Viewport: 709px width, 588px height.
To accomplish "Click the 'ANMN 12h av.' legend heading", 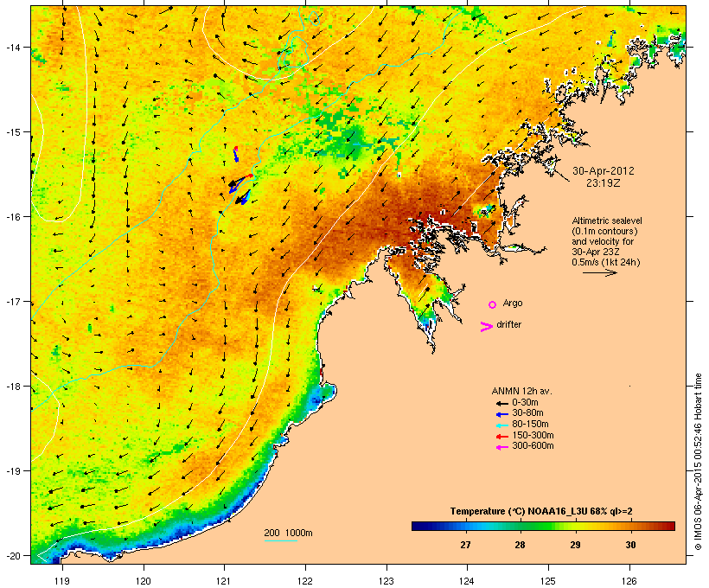I will [x=521, y=391].
